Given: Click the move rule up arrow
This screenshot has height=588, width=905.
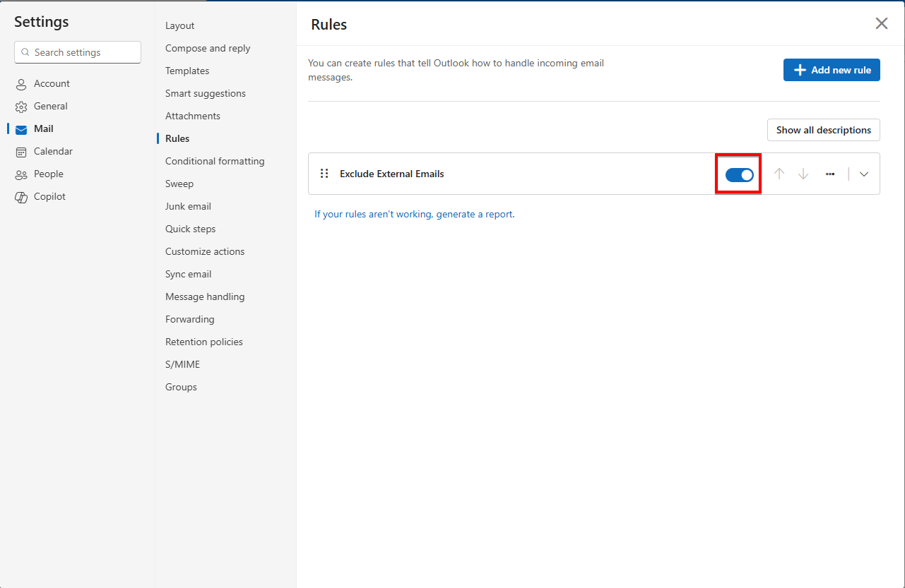Looking at the screenshot, I should (779, 173).
